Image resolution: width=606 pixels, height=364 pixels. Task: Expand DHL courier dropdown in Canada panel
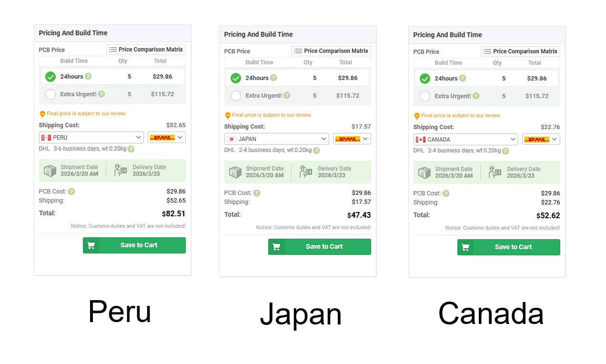click(x=541, y=140)
